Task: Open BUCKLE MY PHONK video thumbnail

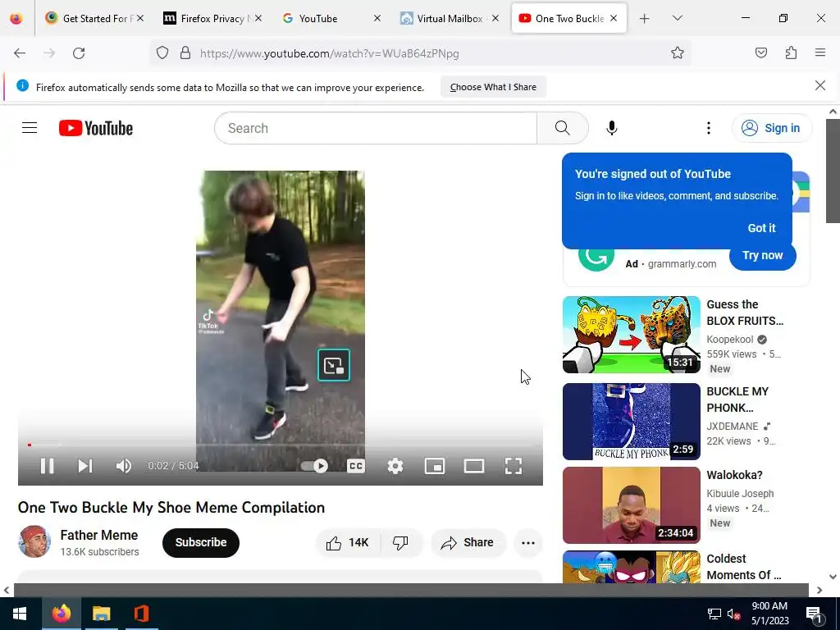Action: point(631,422)
